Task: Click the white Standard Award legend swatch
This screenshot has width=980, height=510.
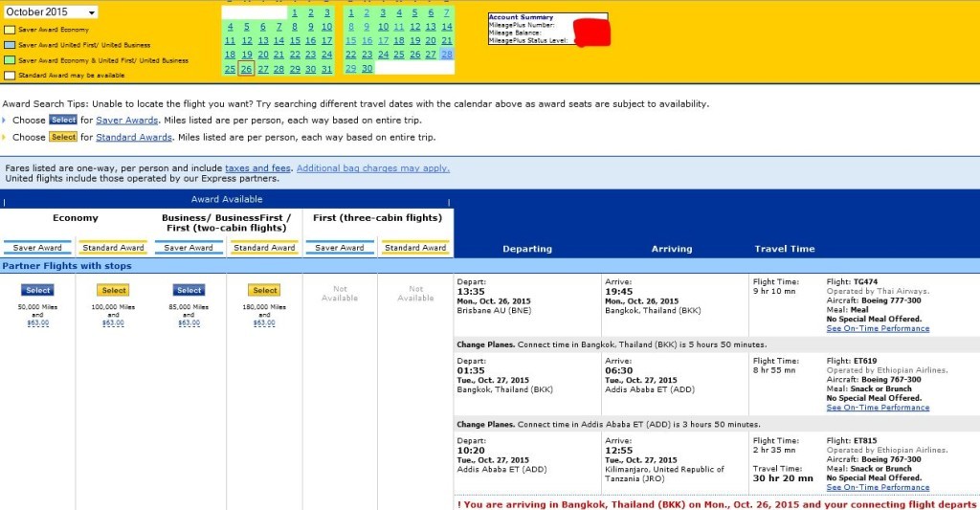Action: 10,76
